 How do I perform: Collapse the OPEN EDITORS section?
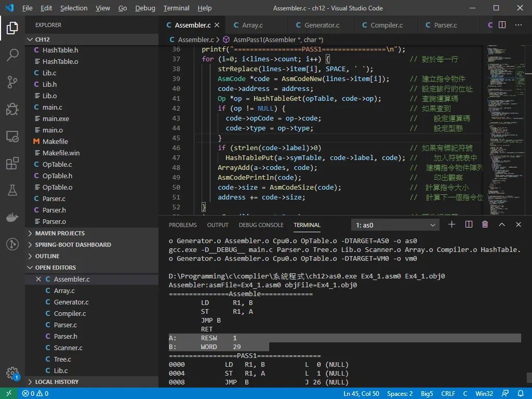pyautogui.click(x=91, y=268)
